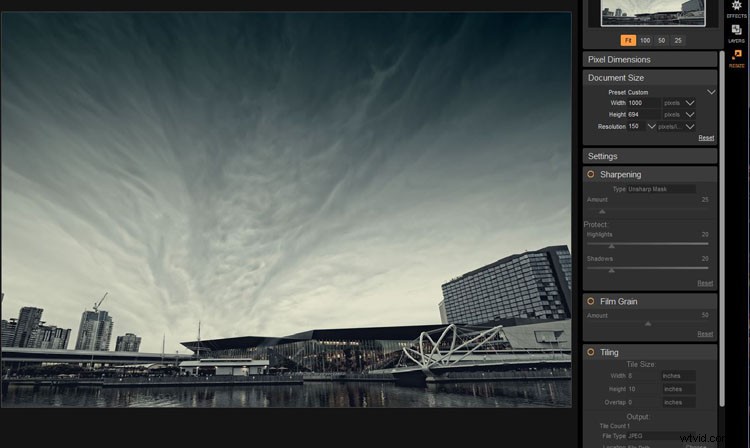Click the Film Grain section title
Screen dimensions: 750x448
[618, 301]
